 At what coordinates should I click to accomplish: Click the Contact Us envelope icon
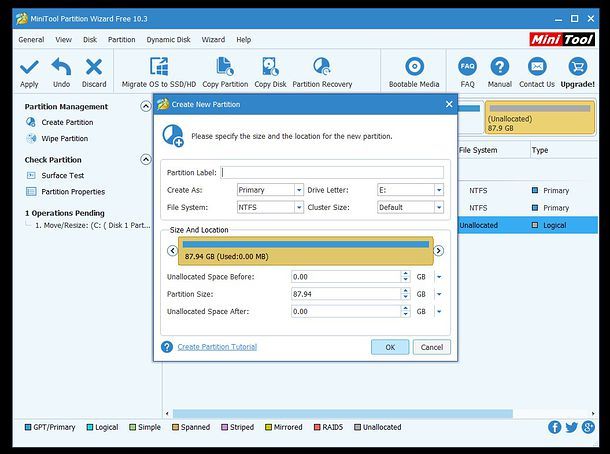tap(537, 67)
